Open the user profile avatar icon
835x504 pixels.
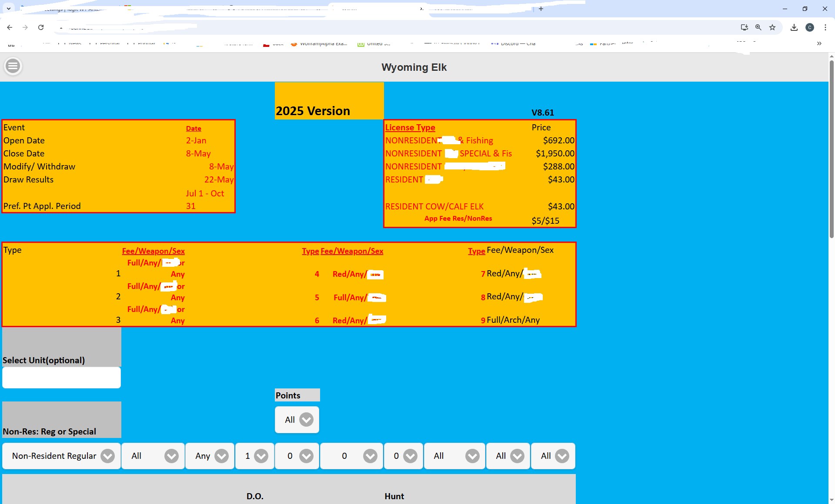pyautogui.click(x=810, y=27)
